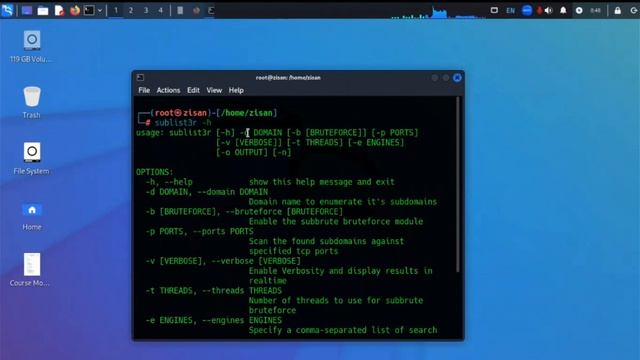Click '-v [VERBOSE], --verbose' line
640x360 pixels.
(223, 261)
